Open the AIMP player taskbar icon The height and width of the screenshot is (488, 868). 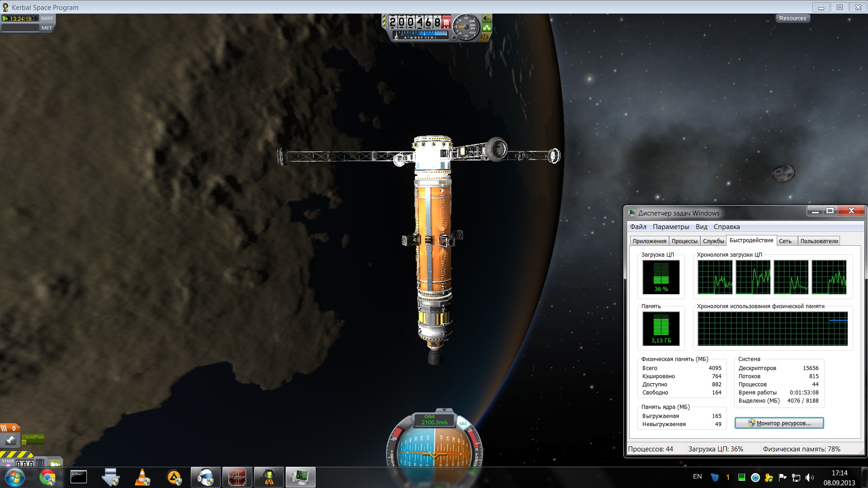[x=175, y=477]
